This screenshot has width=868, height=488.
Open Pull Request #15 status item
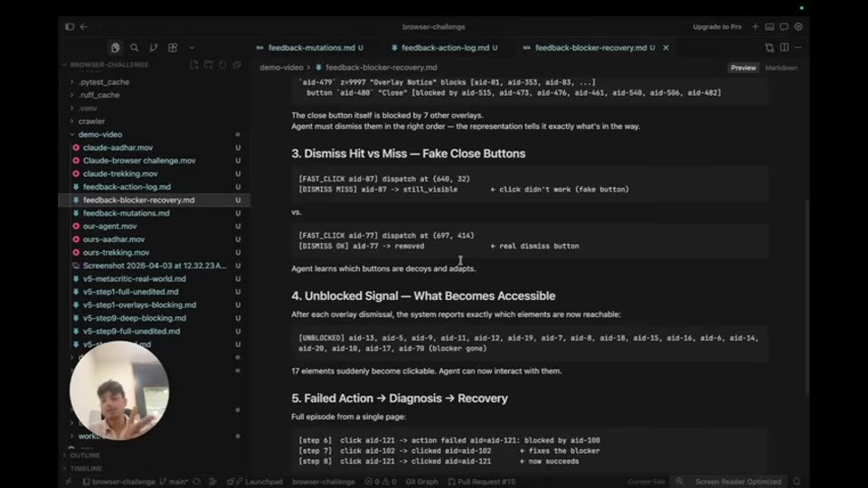[x=482, y=482]
